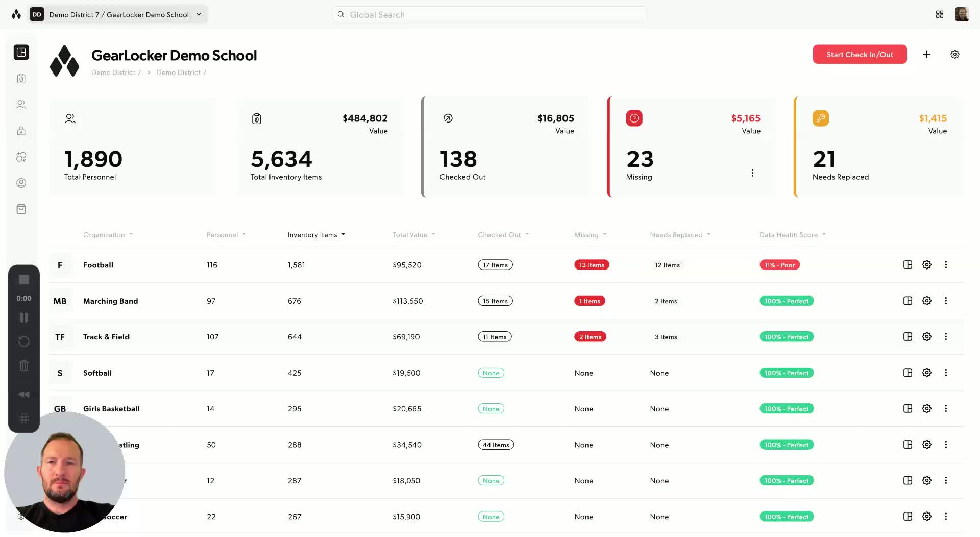Screen dimensions: 980x537
Task: Click the plus icon to add new
Action: (x=927, y=54)
